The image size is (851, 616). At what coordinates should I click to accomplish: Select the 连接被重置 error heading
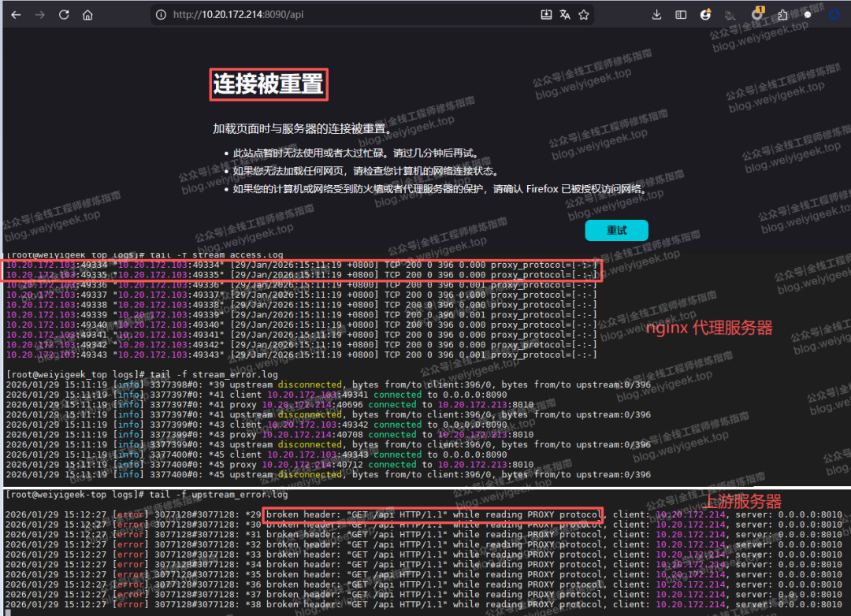(x=269, y=84)
